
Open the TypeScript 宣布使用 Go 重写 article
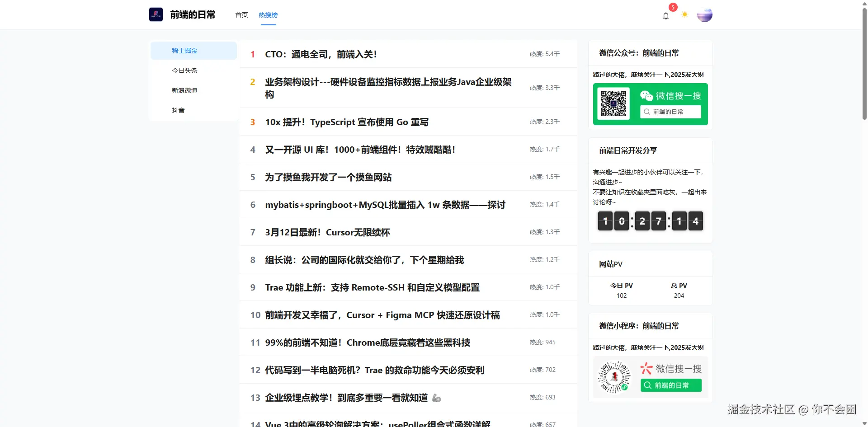(x=347, y=122)
